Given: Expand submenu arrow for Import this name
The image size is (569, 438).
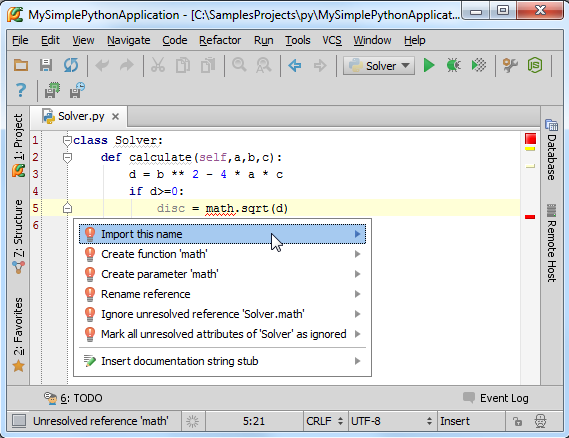Looking at the screenshot, I should [x=357, y=234].
